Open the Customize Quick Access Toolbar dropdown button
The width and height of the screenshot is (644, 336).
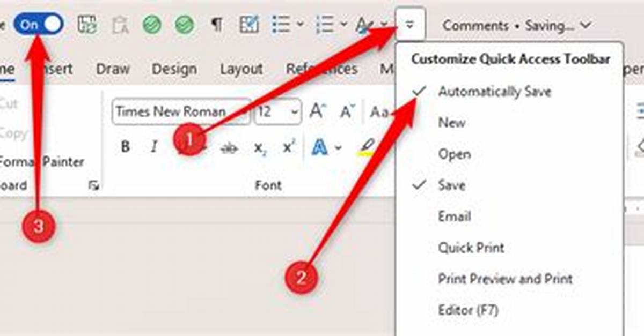pos(411,25)
